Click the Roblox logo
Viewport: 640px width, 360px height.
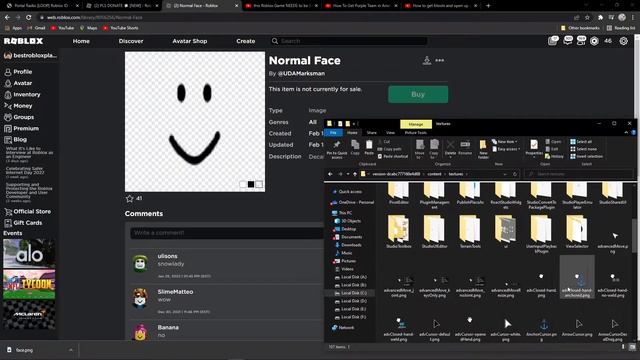tap(23, 41)
